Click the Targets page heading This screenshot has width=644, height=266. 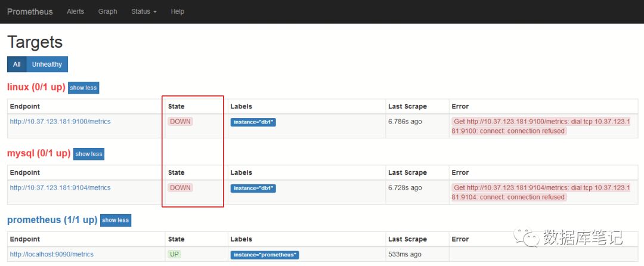click(x=35, y=42)
